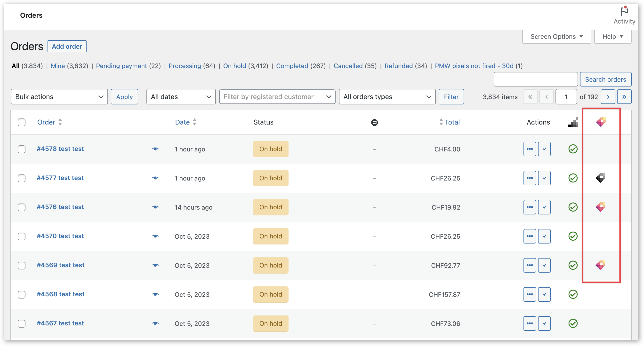Check the select all orders checkbox
This screenshot has height=346, width=644.
[22, 122]
